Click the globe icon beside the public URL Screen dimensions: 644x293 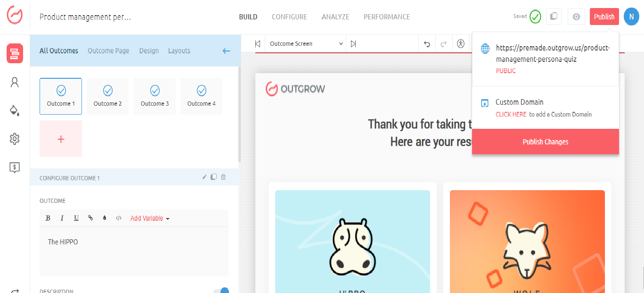[485, 48]
